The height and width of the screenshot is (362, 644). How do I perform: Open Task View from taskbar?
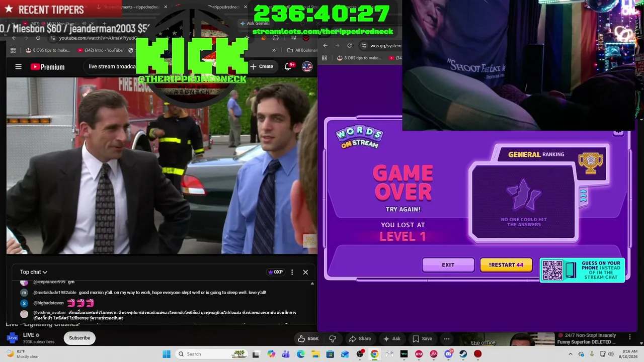256,354
